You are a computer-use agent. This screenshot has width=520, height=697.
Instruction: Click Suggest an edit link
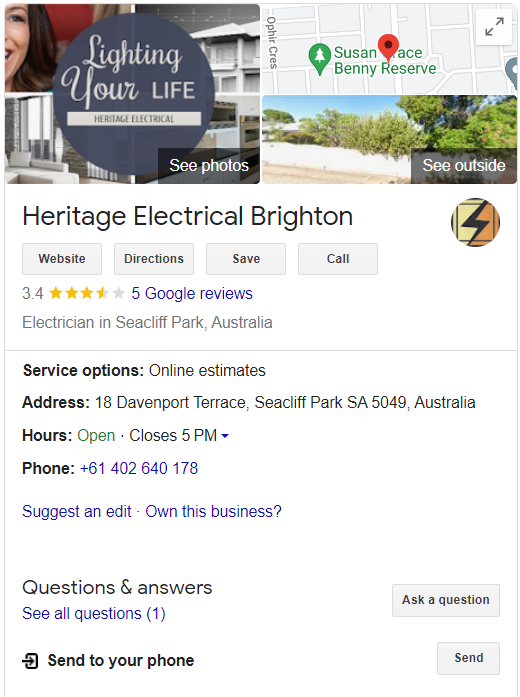76,511
